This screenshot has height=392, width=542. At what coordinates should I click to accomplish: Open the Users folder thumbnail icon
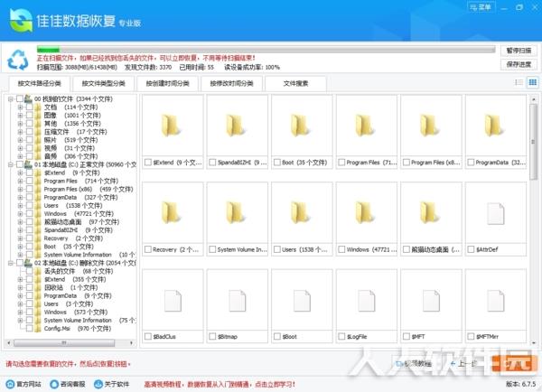pos(300,212)
